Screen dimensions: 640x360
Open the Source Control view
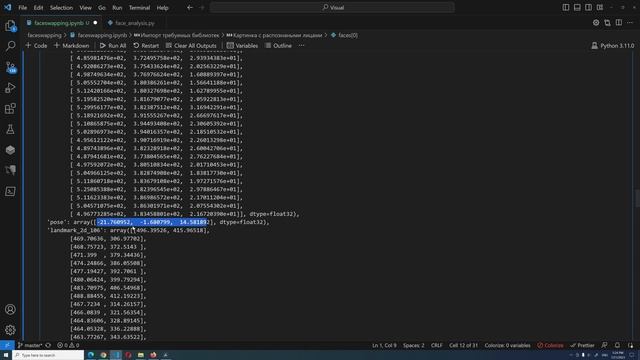click(x=10, y=67)
